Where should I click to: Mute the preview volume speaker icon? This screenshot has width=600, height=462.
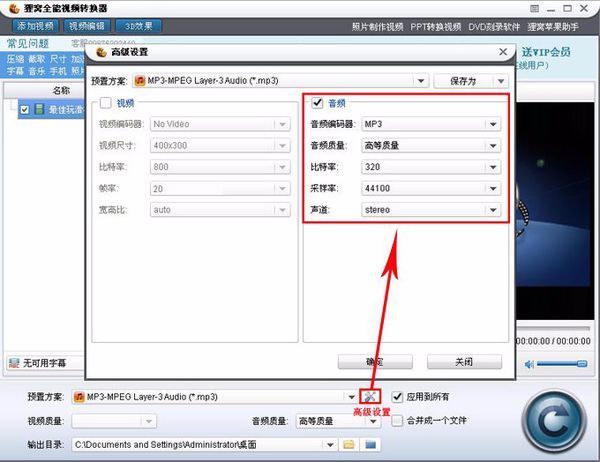529,364
